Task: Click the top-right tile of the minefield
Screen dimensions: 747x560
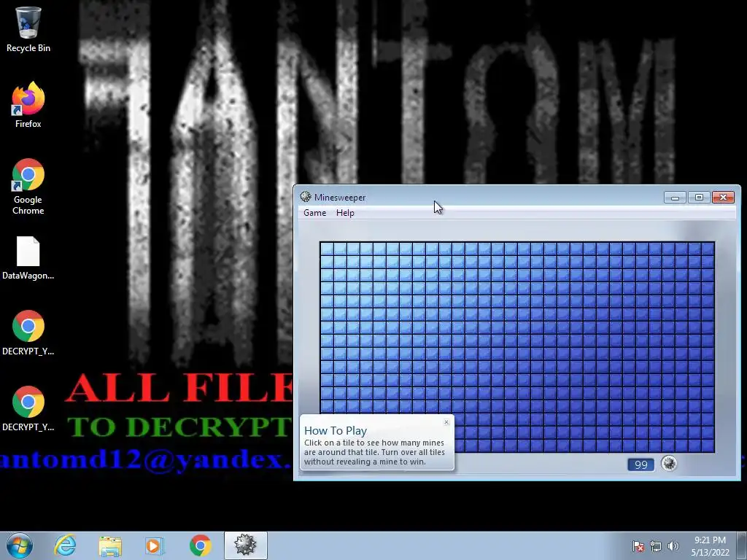Action: click(708, 249)
